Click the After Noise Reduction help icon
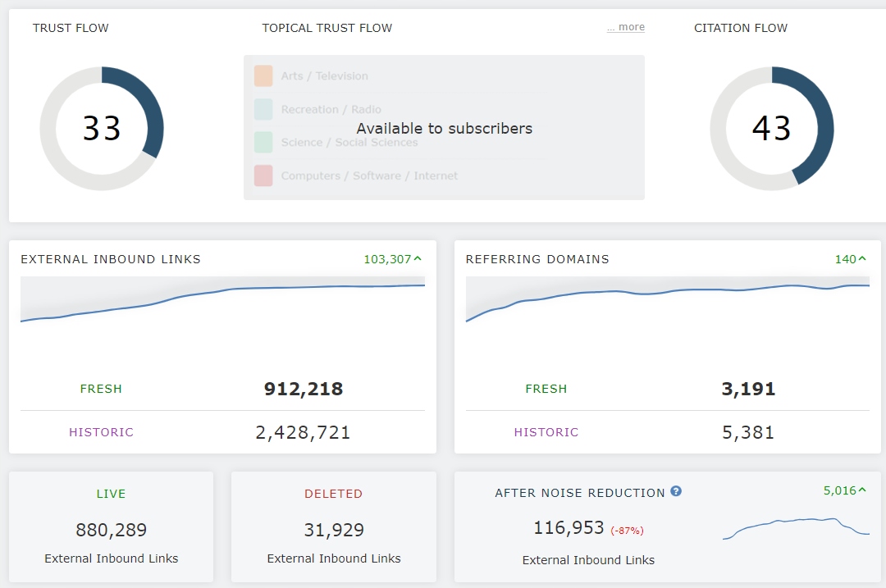 pos(676,491)
